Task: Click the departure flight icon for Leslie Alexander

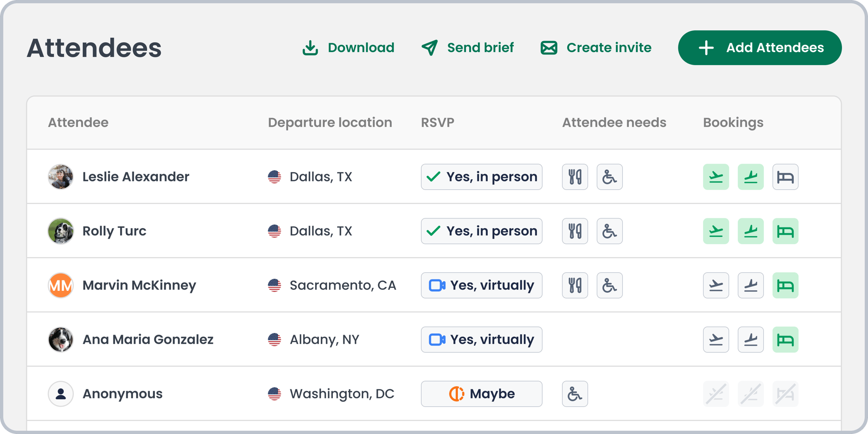Action: tap(716, 177)
